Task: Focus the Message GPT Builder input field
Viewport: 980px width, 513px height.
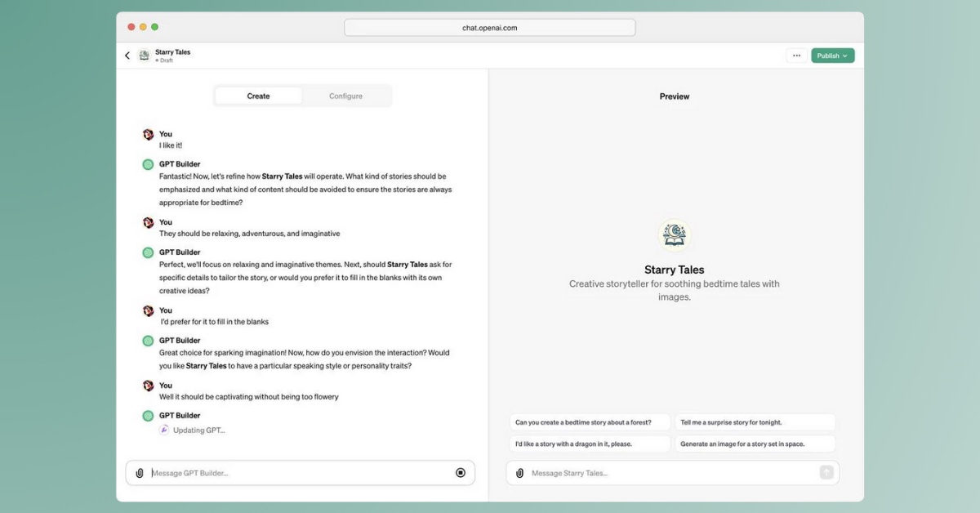Action: (300, 473)
